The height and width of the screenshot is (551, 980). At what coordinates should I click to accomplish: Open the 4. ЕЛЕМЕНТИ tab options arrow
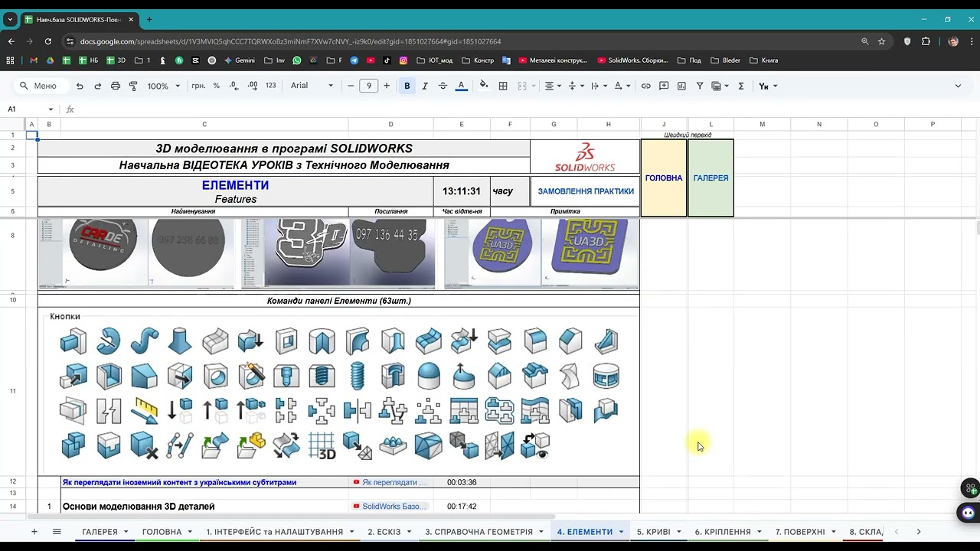(621, 532)
